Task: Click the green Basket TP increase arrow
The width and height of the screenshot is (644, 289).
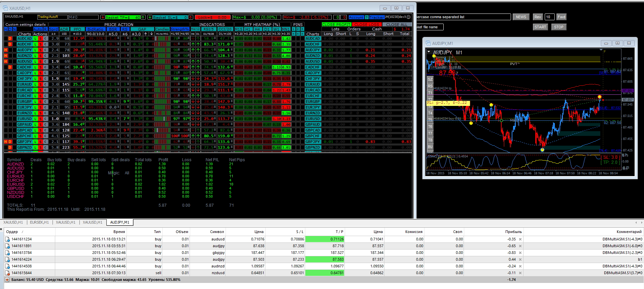Action: click(143, 17)
